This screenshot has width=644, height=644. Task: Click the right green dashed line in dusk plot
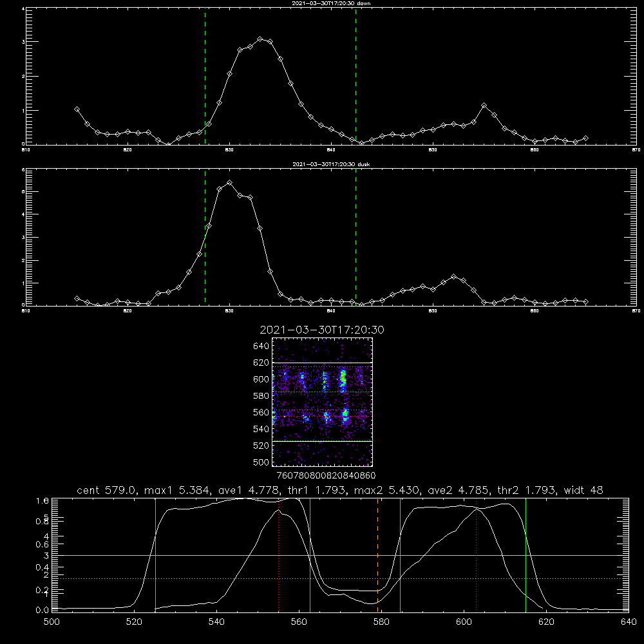[355, 238]
